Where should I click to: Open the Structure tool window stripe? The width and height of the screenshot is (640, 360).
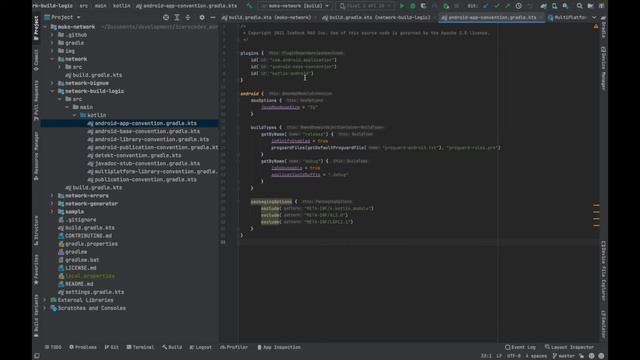(36, 231)
